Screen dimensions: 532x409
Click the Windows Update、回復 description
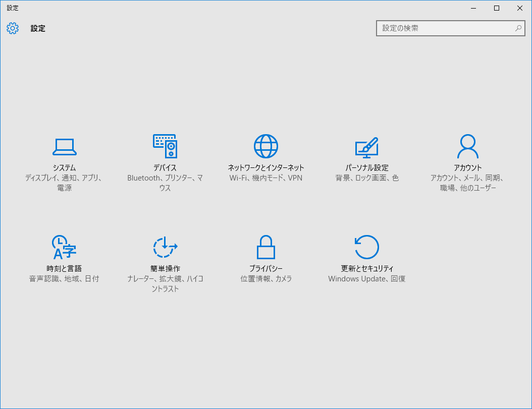(367, 279)
